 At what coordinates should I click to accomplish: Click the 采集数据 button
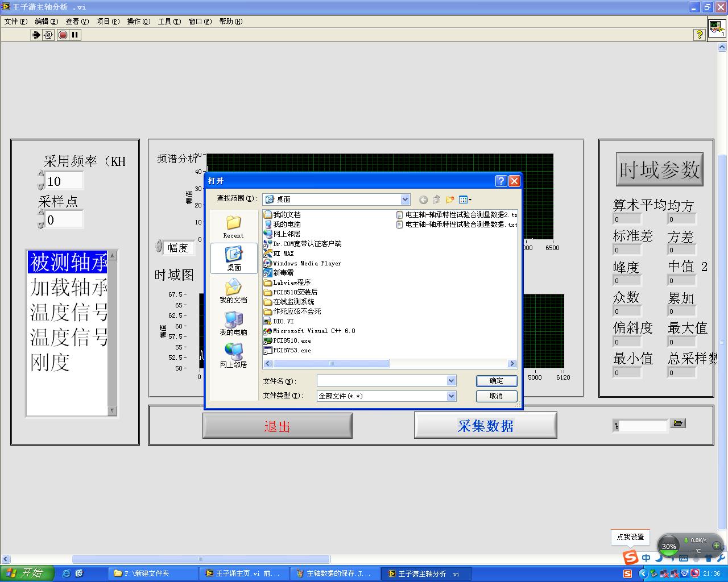pyautogui.click(x=485, y=425)
